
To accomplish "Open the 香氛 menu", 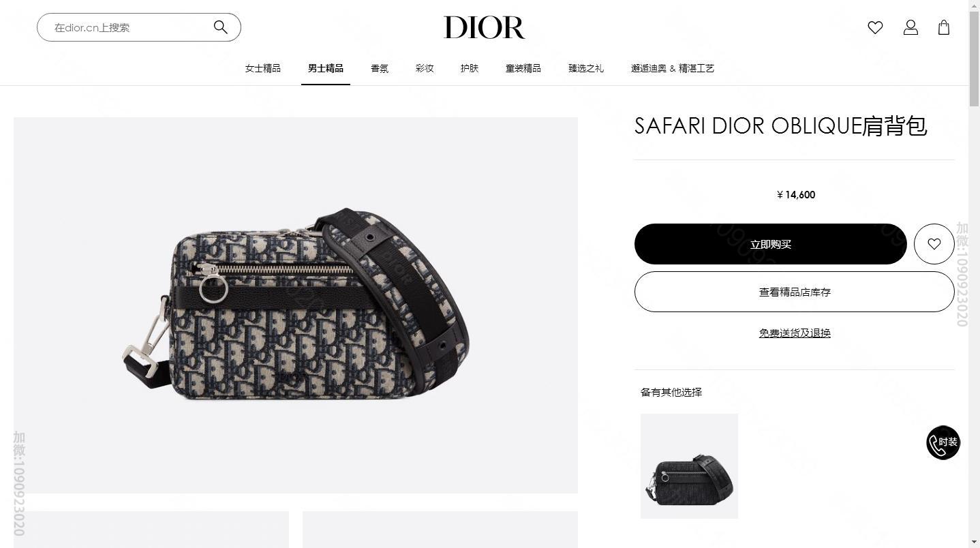I will (380, 68).
